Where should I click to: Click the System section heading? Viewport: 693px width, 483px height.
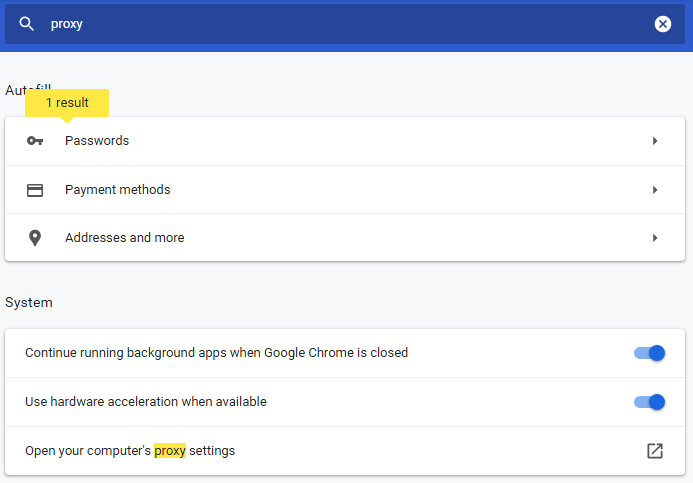29,302
